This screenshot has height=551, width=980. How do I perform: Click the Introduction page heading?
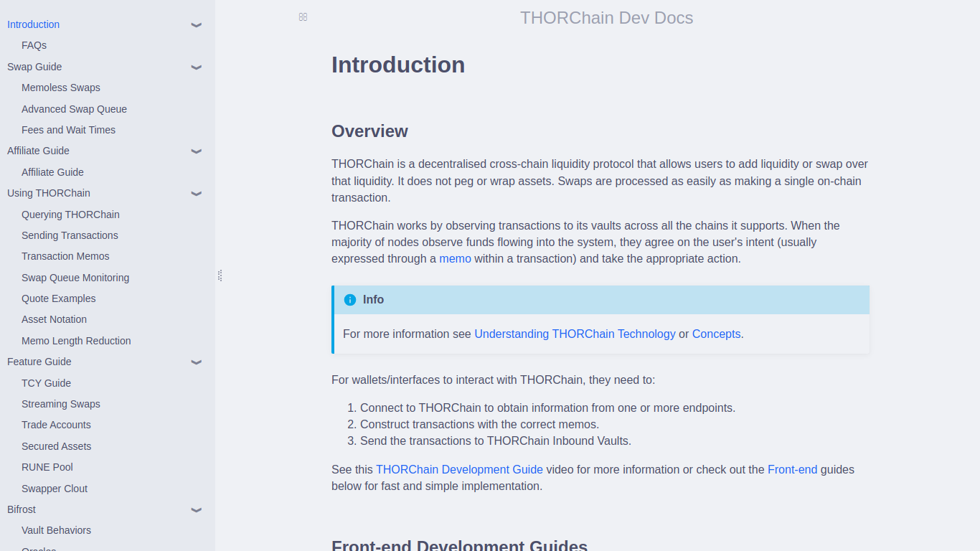click(398, 65)
